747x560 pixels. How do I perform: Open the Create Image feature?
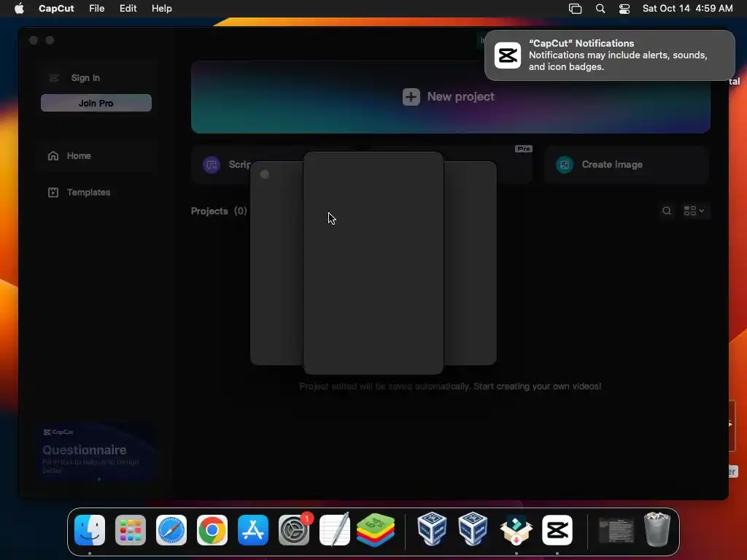[627, 165]
